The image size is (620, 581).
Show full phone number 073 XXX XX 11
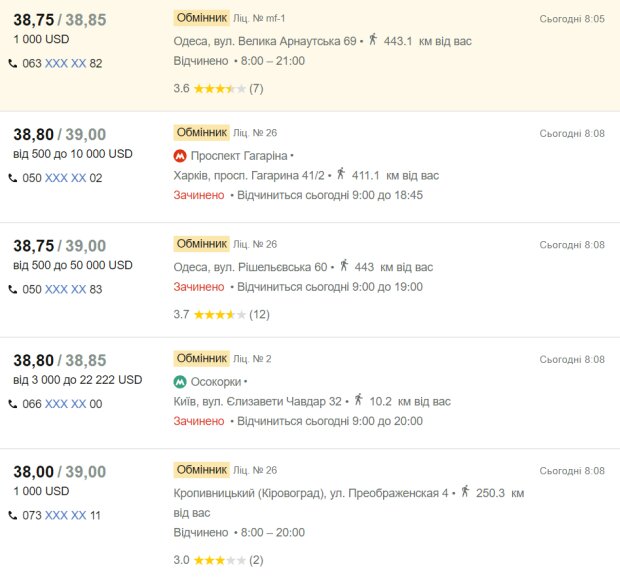pos(65,515)
